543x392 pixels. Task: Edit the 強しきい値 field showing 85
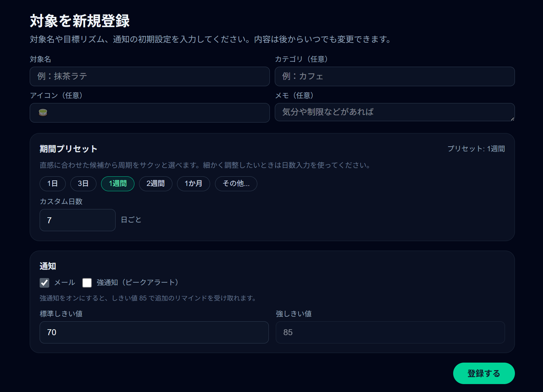coord(390,333)
